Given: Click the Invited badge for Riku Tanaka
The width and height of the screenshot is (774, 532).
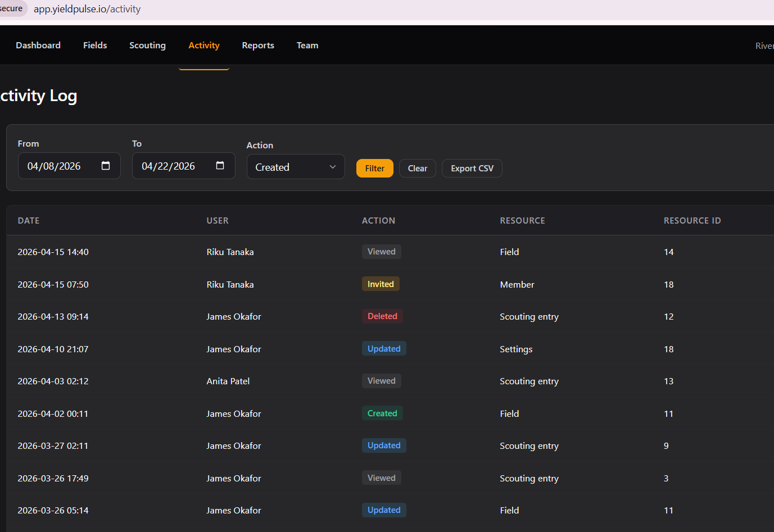Looking at the screenshot, I should click(381, 284).
